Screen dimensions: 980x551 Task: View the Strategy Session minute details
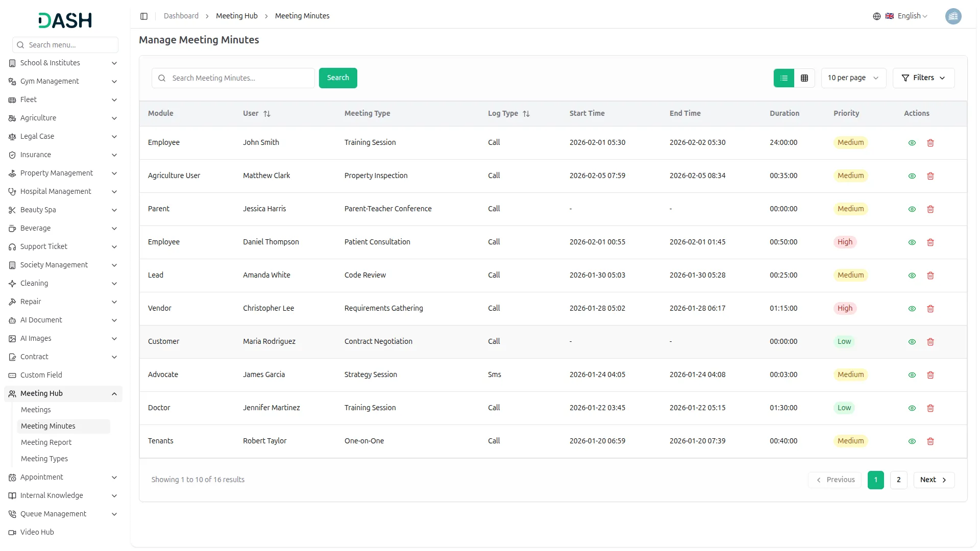pyautogui.click(x=912, y=375)
